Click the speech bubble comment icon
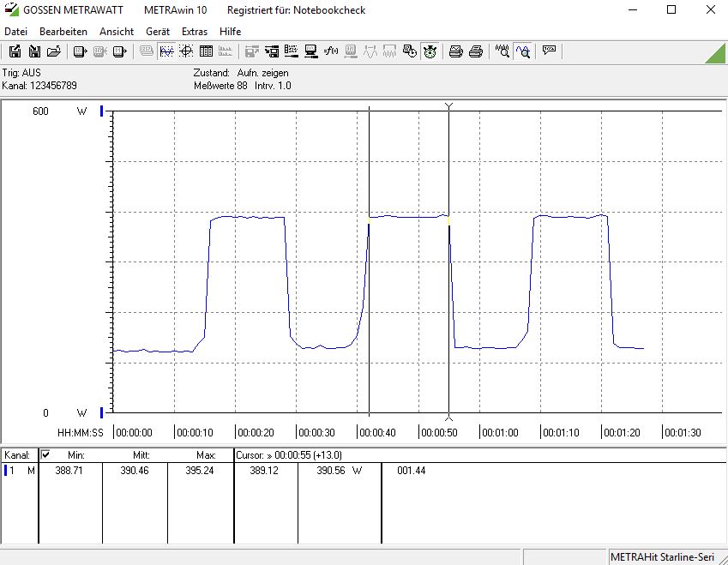Screen dimensions: 728x565 [x=550, y=51]
